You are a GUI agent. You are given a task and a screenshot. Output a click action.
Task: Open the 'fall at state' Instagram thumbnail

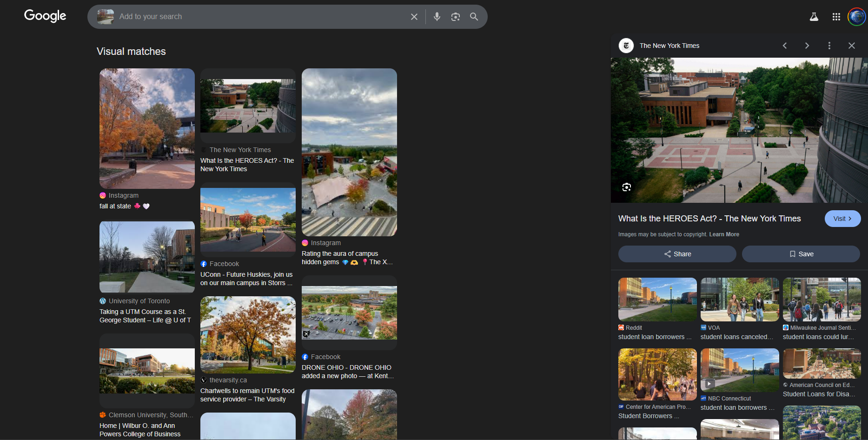click(x=147, y=128)
